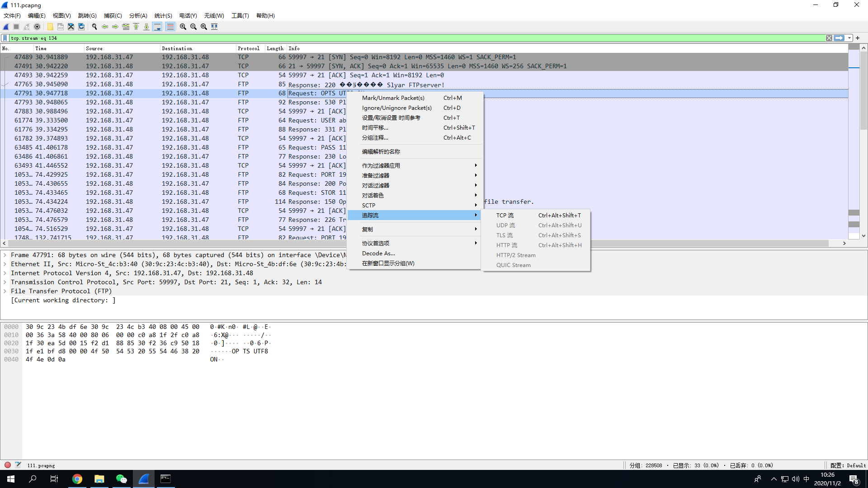868x488 pixels.
Task: Click the open capture file folder icon
Action: coord(50,27)
